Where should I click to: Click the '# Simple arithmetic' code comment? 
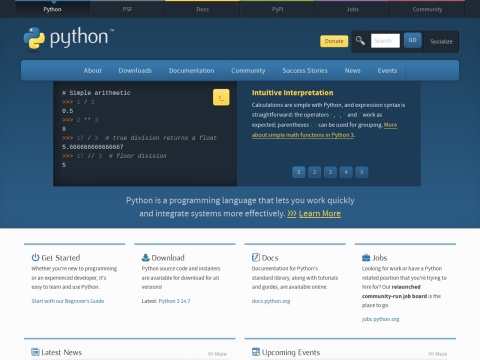click(96, 93)
